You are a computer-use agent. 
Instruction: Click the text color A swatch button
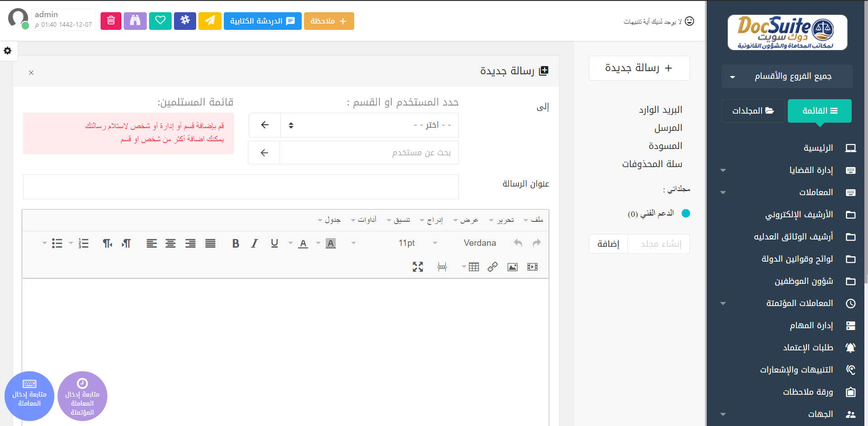(303, 244)
